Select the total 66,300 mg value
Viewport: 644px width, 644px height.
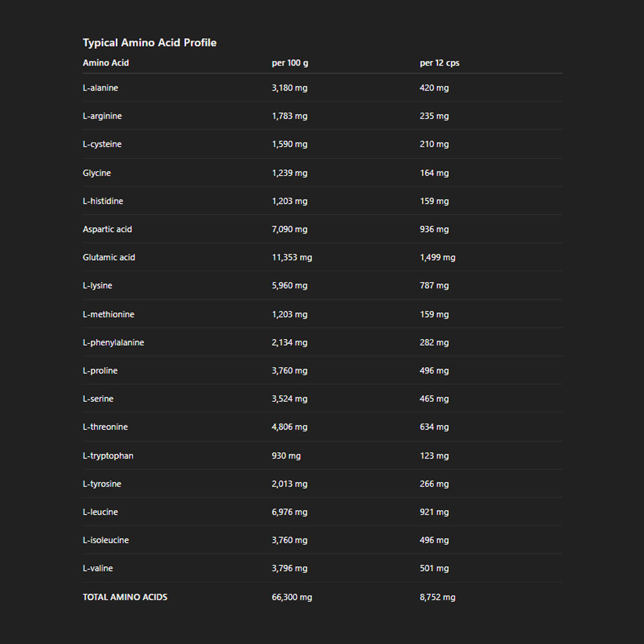tap(292, 597)
